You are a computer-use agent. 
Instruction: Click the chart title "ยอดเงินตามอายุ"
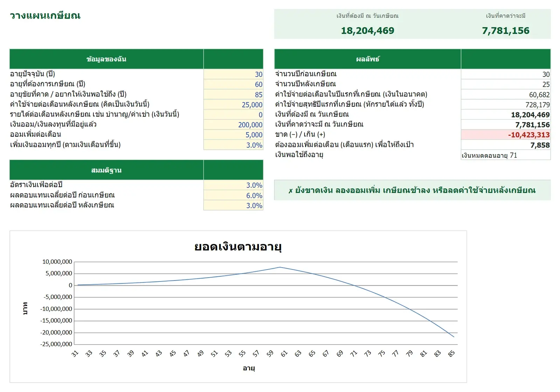tap(238, 247)
